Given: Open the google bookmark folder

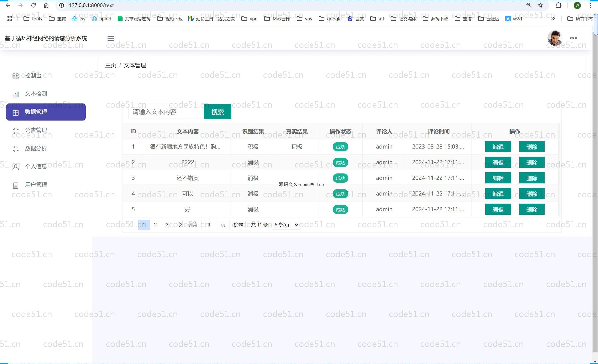Looking at the screenshot, I should (330, 19).
